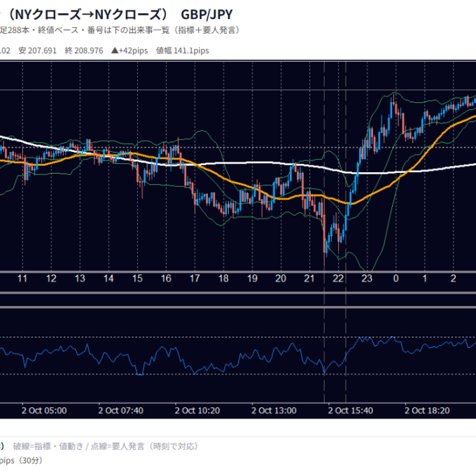Screen dimensions: 476x476
Task: Select hour label 22 under the chart
Action: 338,279
